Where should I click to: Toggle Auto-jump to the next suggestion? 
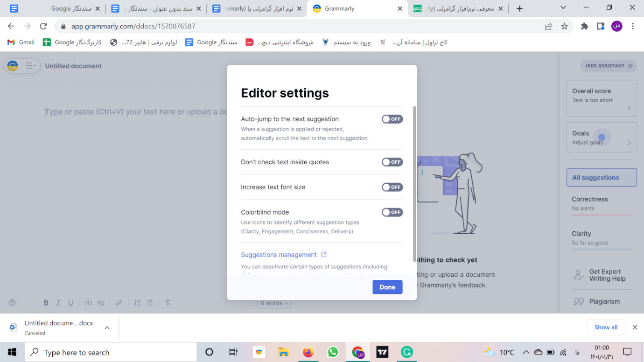392,119
